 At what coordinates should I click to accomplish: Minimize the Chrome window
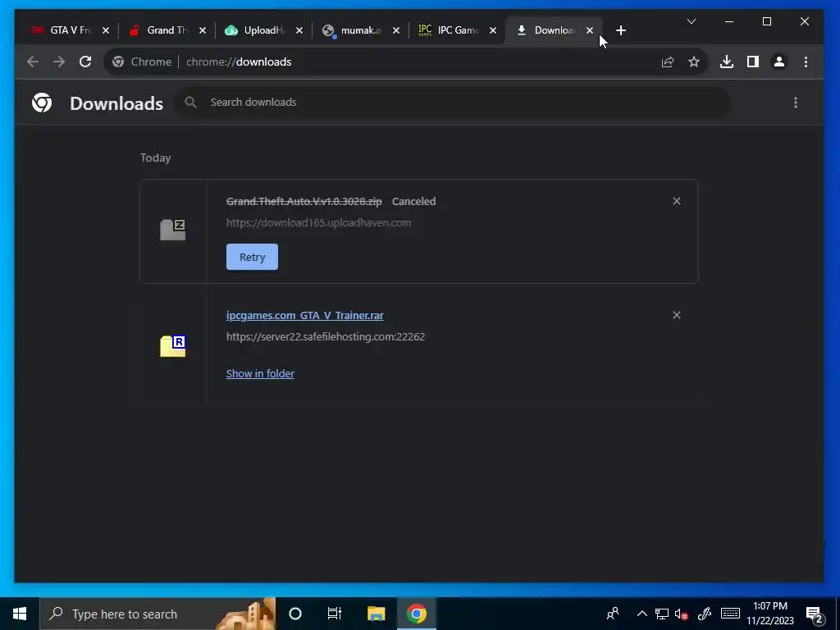(729, 21)
